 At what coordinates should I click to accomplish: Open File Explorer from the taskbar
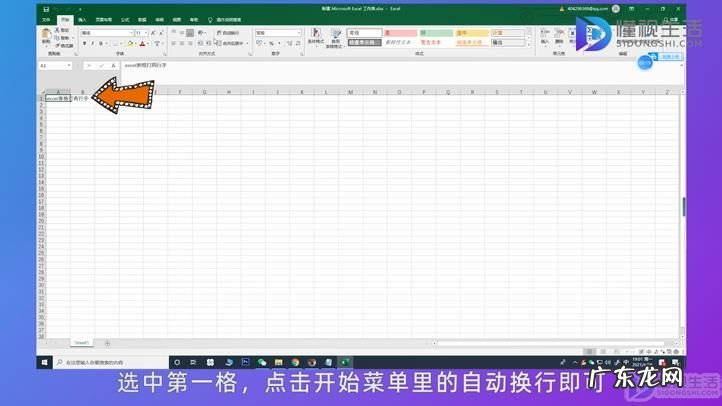tap(279, 362)
